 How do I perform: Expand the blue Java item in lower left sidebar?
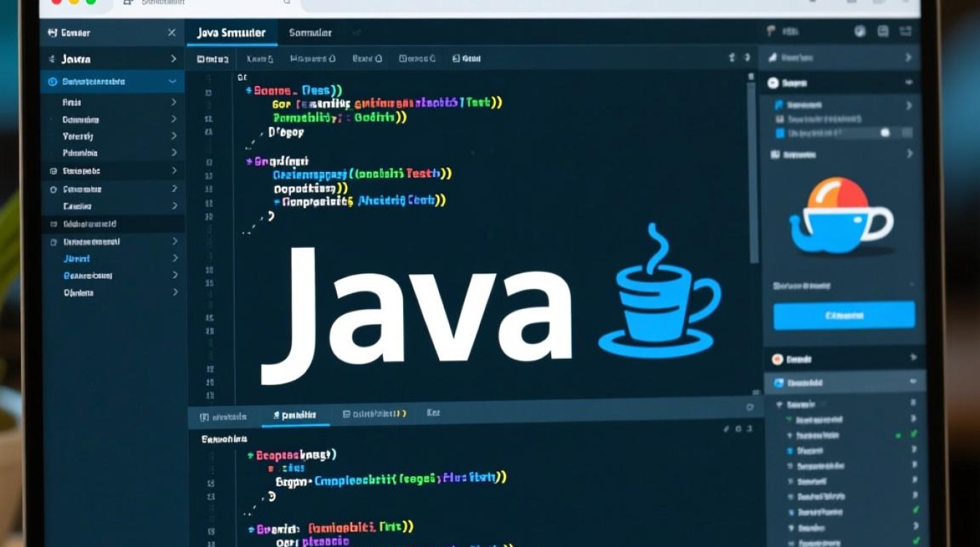tap(174, 258)
